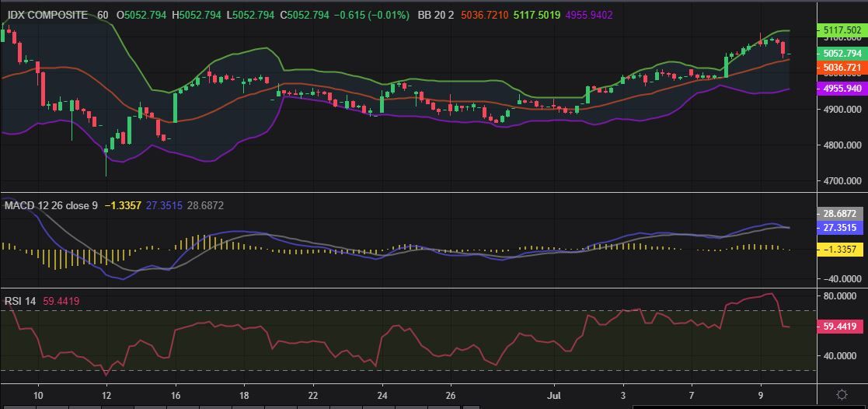Click the low value L5052.794 in legend
Image resolution: width=868 pixels, height=409 pixels.
(249, 16)
